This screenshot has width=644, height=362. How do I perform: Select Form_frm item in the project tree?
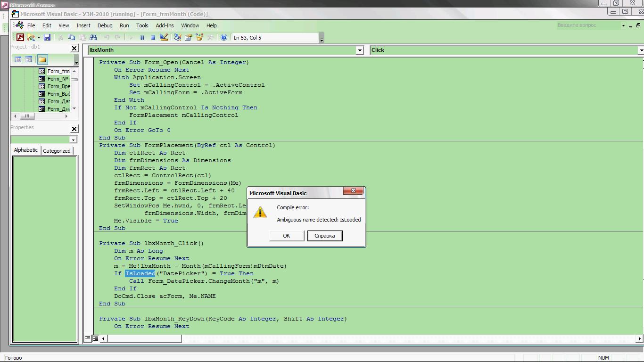click(58, 71)
